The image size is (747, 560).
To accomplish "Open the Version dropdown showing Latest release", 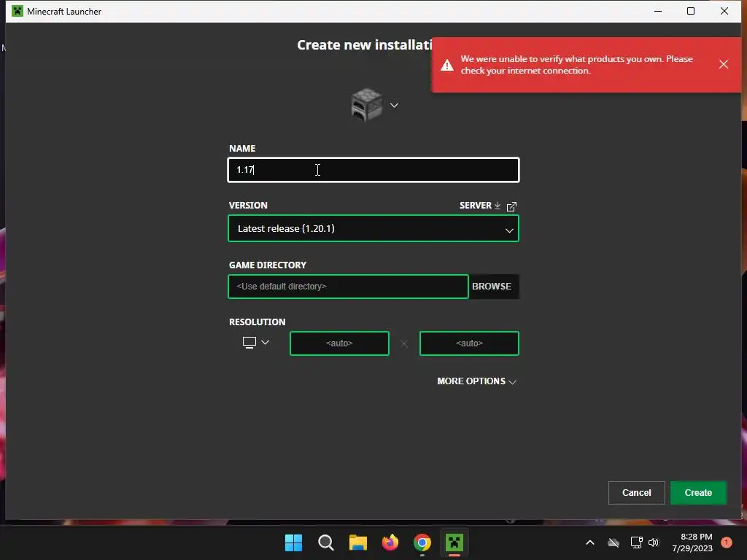I will (373, 228).
